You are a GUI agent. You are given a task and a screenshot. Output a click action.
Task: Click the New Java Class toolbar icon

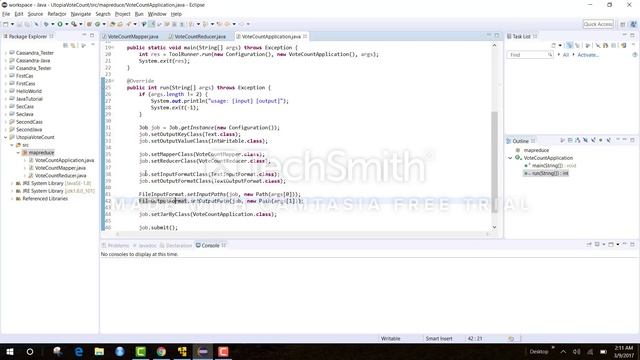click(98, 24)
